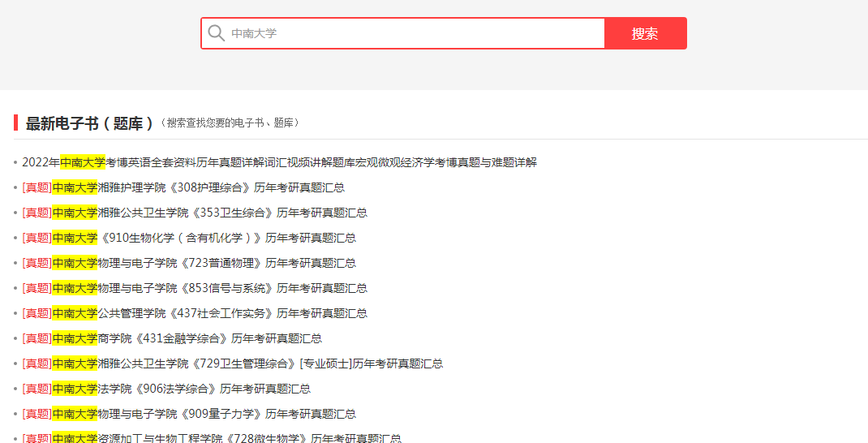The width and height of the screenshot is (868, 443).
Task: Click highlighted 中南大学 in the 906法学综合 row
Action: [x=75, y=389]
